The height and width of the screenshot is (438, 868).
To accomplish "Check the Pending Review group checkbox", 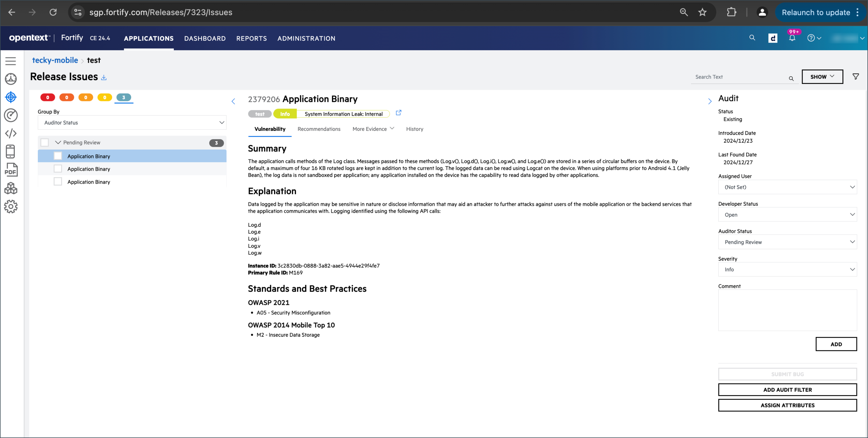I will (x=45, y=142).
